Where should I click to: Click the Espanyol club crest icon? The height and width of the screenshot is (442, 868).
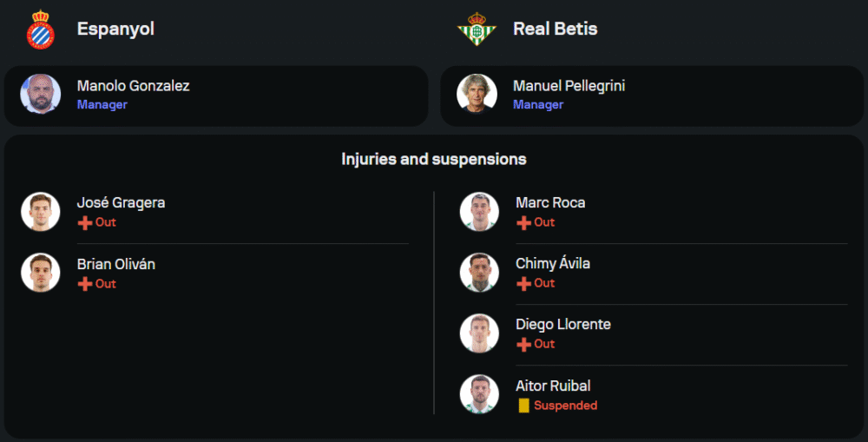(x=40, y=30)
